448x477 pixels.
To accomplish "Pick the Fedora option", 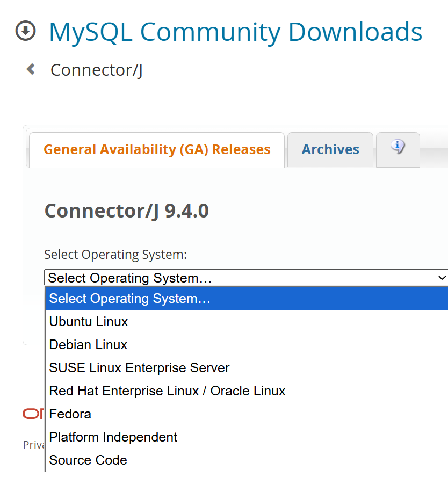I will (70, 414).
